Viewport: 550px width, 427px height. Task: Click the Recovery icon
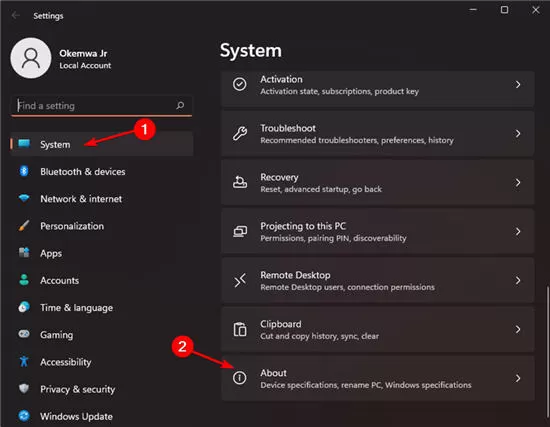point(240,182)
